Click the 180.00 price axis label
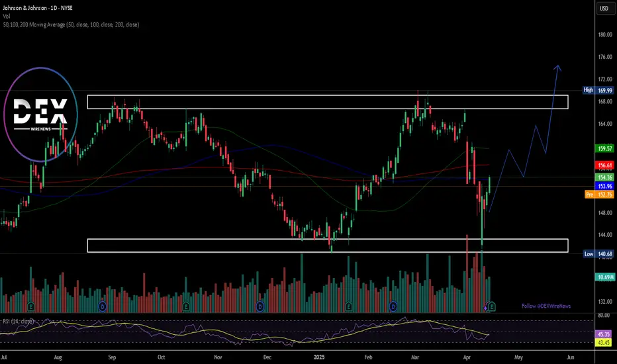This screenshot has width=617, height=364. (x=605, y=34)
